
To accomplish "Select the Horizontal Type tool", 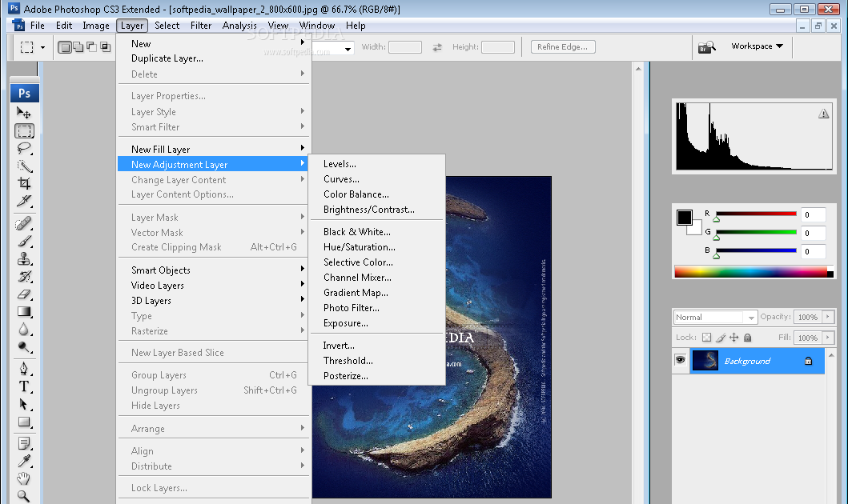I will click(x=24, y=386).
